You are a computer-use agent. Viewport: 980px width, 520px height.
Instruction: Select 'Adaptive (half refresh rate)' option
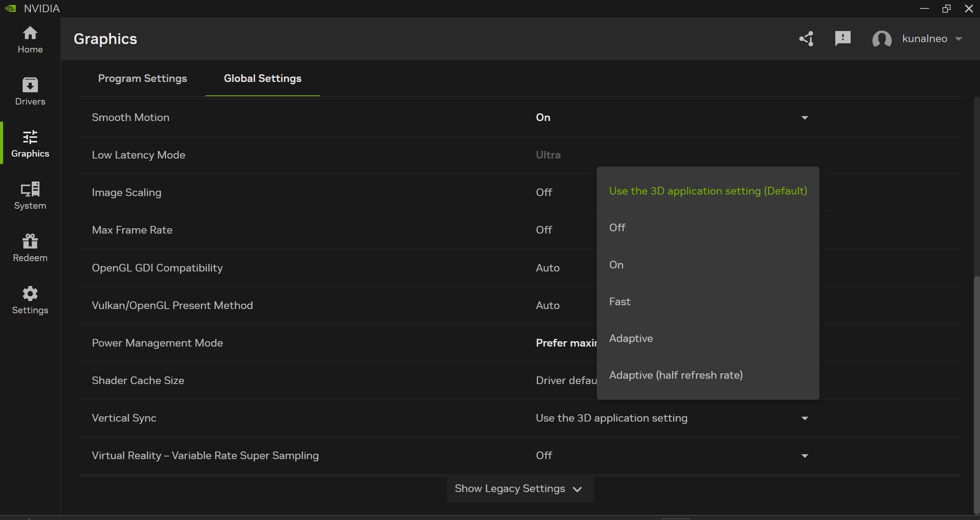(676, 375)
